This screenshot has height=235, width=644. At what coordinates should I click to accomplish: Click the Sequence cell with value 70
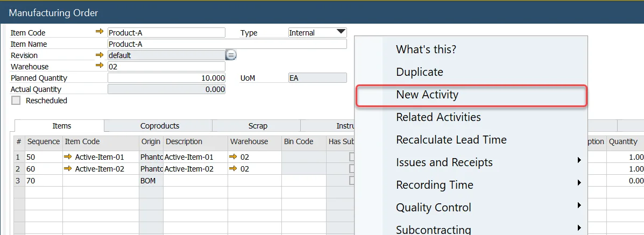pos(43,181)
